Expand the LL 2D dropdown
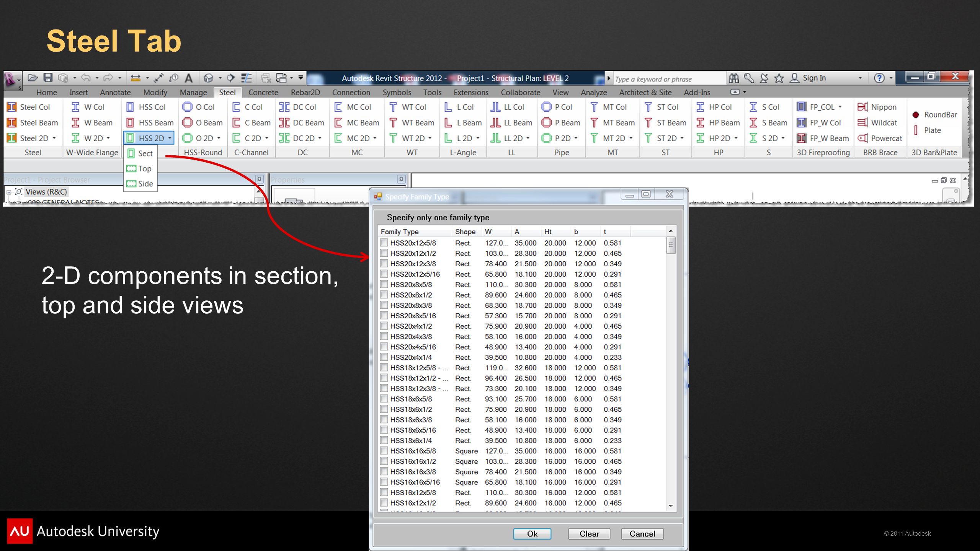The height and width of the screenshot is (551, 980). pos(528,138)
